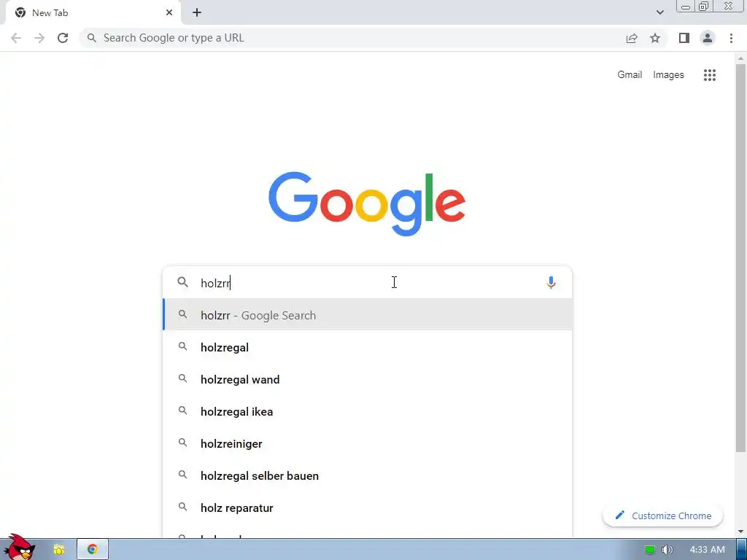Open a new tab with plus button
The image size is (747, 560).
tap(197, 13)
